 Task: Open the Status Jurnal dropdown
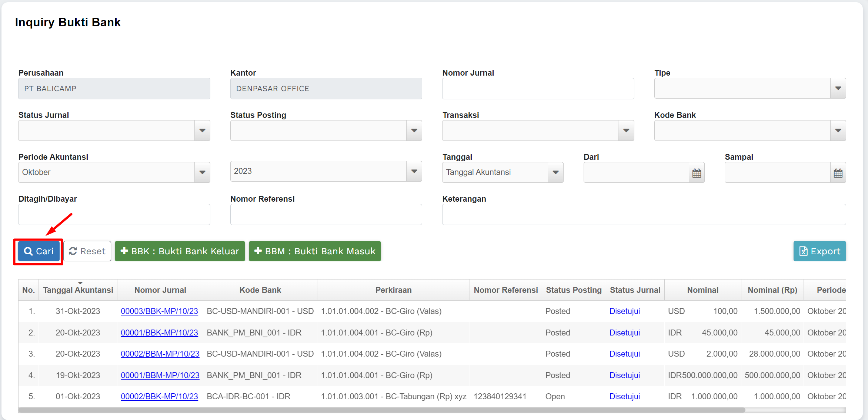coord(202,130)
